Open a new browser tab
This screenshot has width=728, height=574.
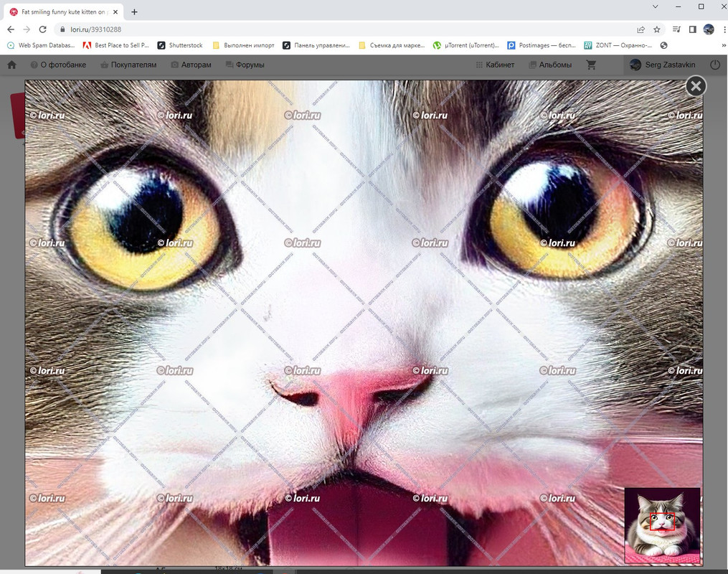click(134, 11)
